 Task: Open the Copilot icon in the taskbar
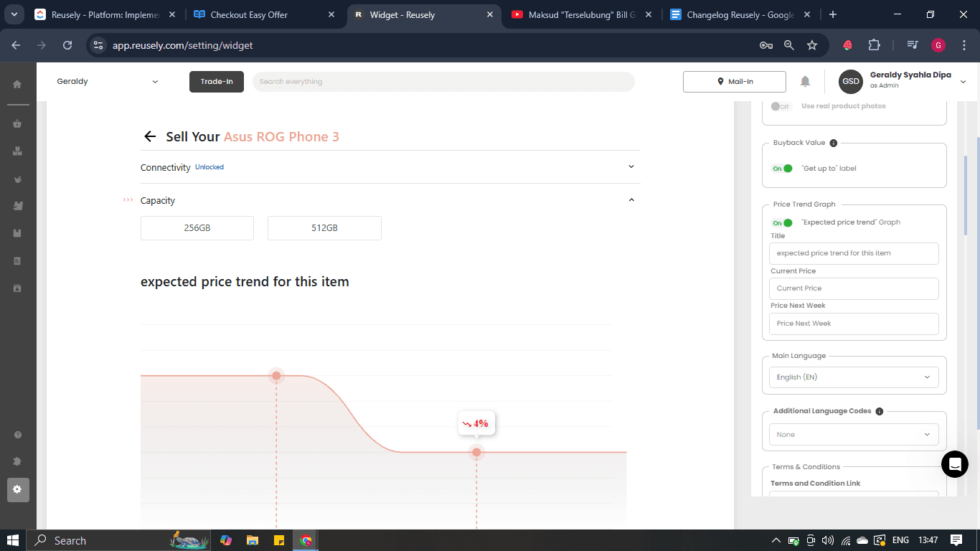(x=226, y=540)
